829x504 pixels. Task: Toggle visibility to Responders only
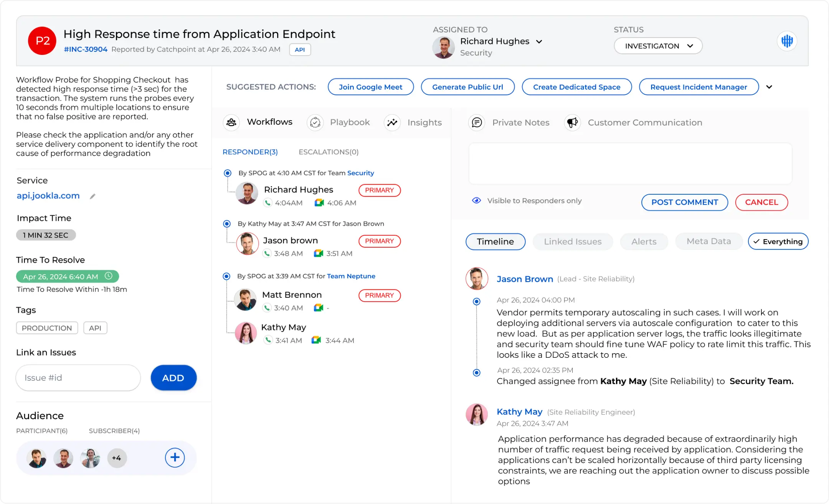point(477,201)
